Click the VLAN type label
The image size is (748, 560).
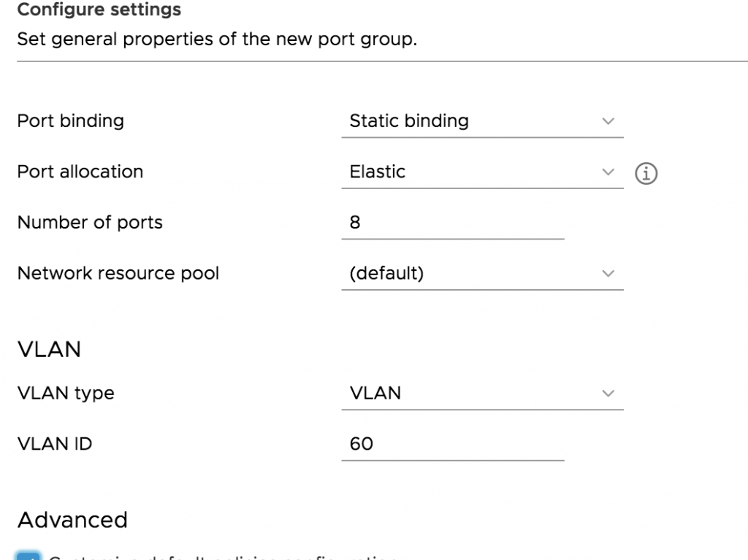click(x=66, y=394)
